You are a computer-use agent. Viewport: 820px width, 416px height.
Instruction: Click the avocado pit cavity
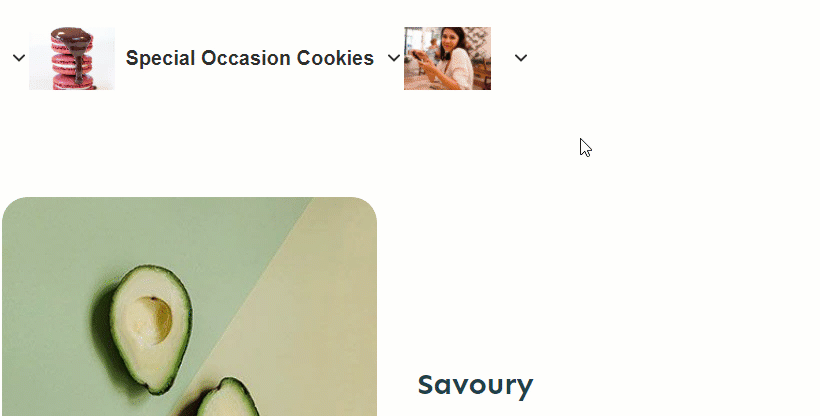[152, 318]
